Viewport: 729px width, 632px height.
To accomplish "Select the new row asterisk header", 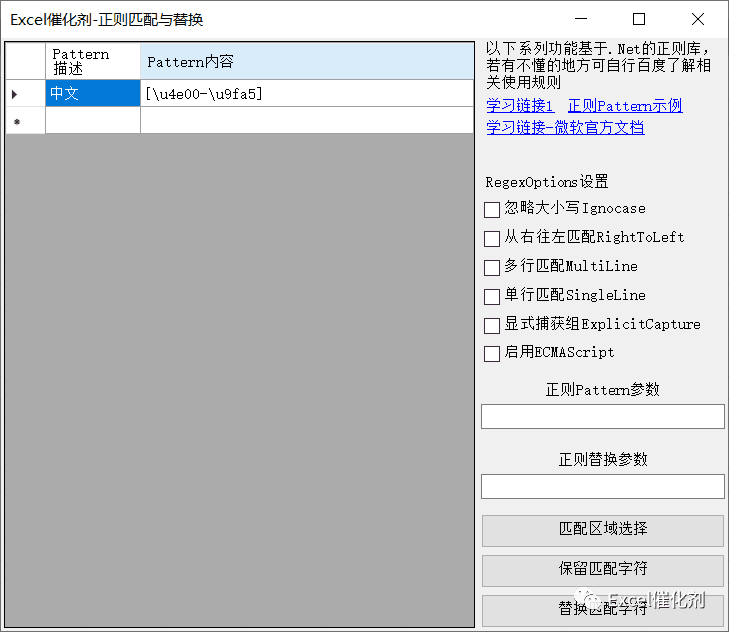I will click(26, 120).
